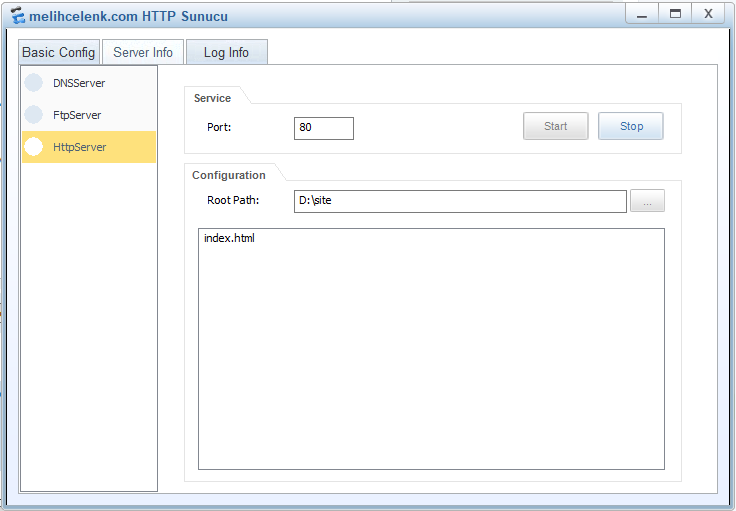
Task: Click the app icon in the title bar
Action: (17, 15)
